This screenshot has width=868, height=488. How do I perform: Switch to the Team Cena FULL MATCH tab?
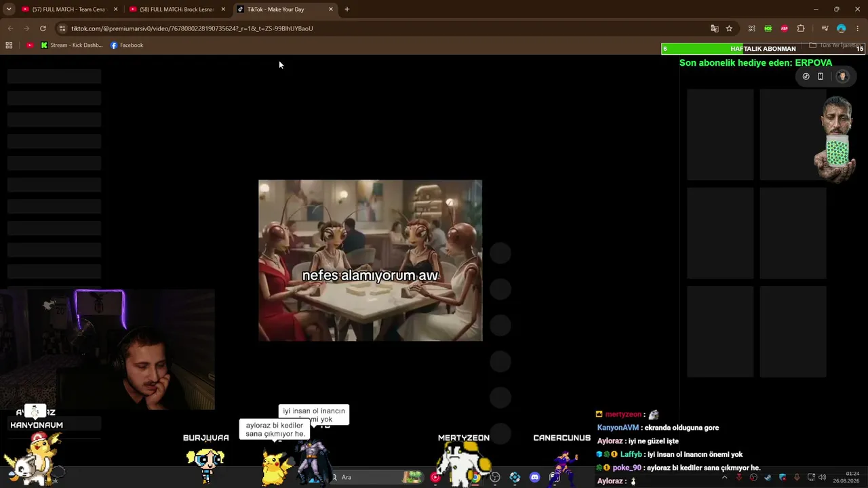point(68,9)
